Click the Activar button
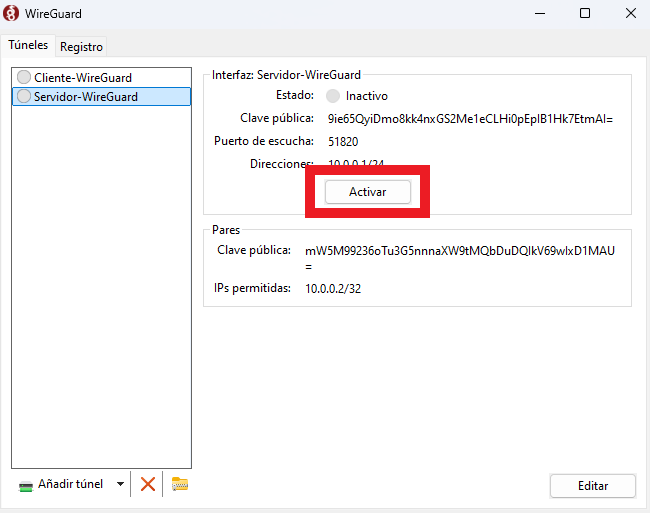The image size is (650, 513). click(x=368, y=192)
